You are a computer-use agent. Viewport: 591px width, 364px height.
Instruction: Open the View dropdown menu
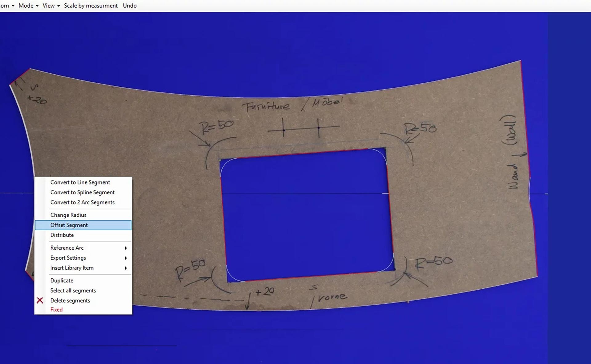point(51,6)
